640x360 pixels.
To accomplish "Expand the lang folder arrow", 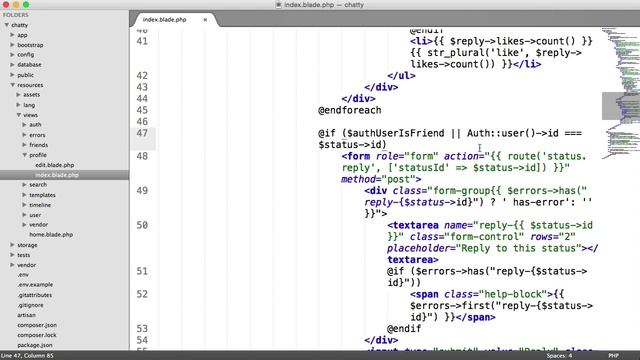I will point(18,105).
